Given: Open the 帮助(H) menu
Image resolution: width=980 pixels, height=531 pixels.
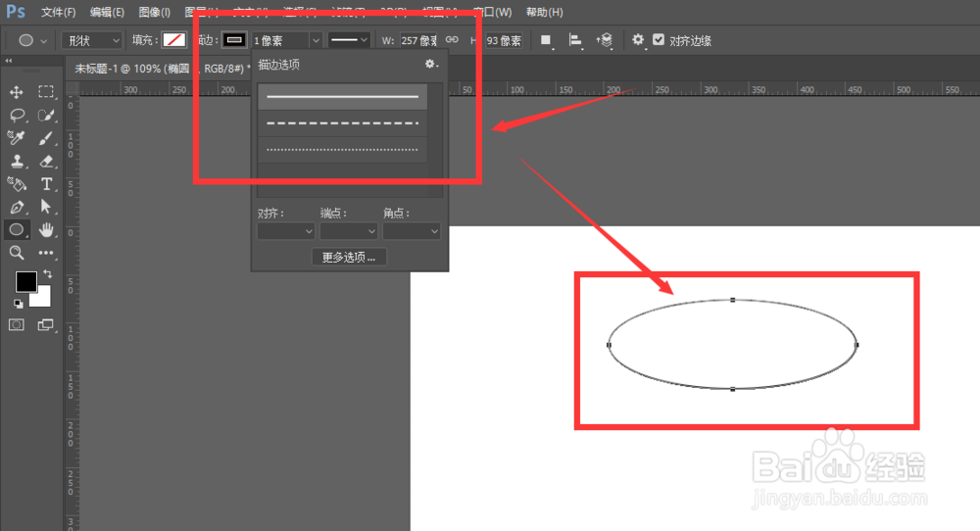Looking at the screenshot, I should click(x=544, y=12).
